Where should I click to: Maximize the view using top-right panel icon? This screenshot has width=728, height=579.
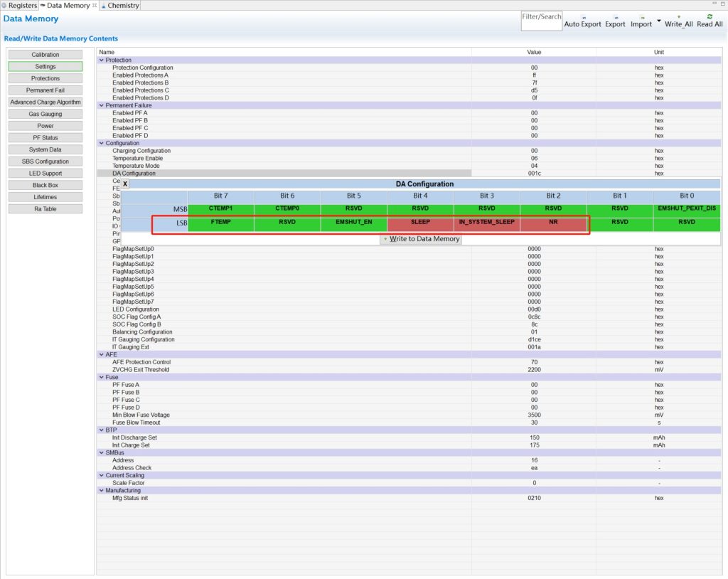point(720,5)
